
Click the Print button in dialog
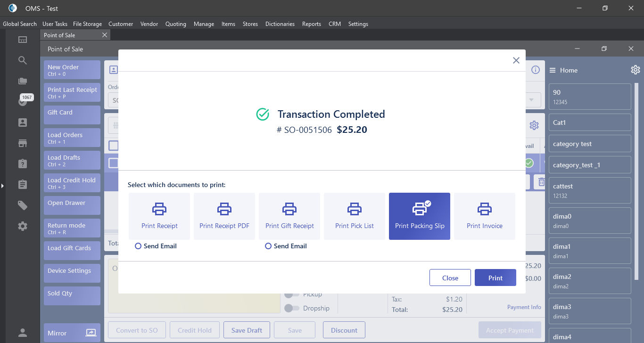coord(495,278)
